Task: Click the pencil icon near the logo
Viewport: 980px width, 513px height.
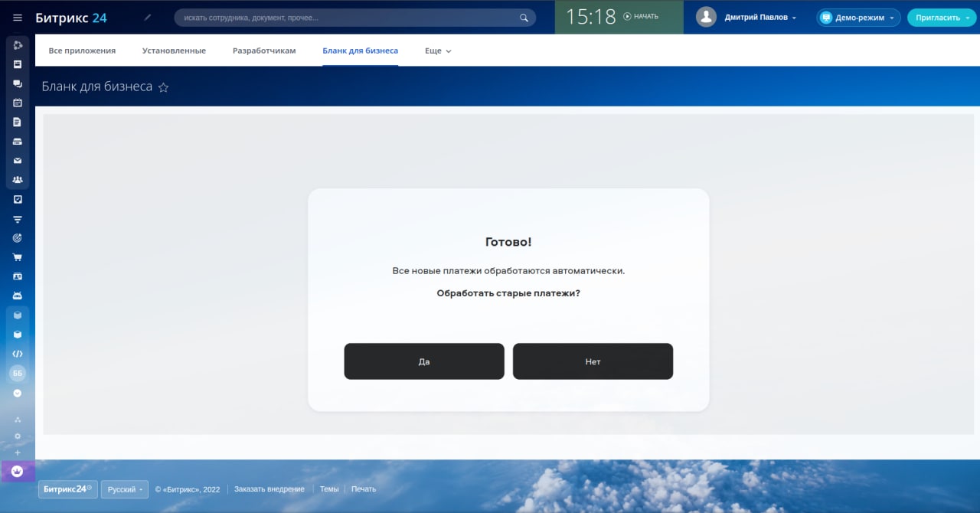Action: tap(148, 17)
